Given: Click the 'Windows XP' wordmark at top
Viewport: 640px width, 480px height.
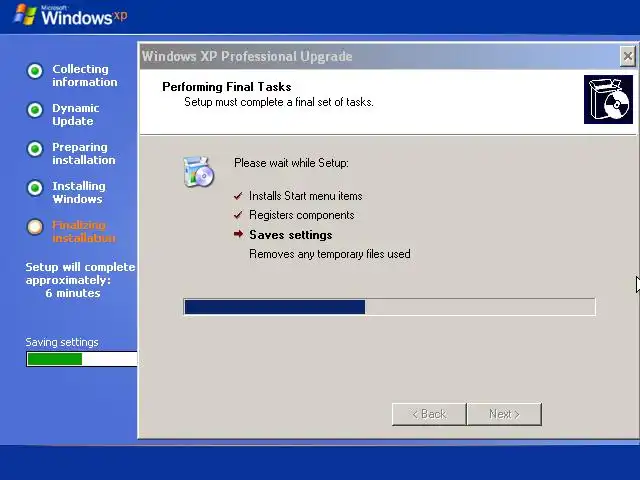Looking at the screenshot, I should [x=84, y=17].
